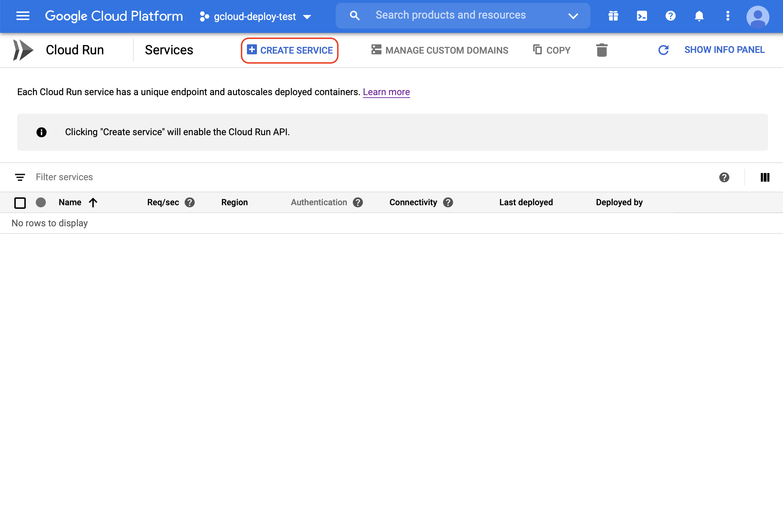The width and height of the screenshot is (783, 532).
Task: Click the Cloud Run product logo icon
Action: 23,50
